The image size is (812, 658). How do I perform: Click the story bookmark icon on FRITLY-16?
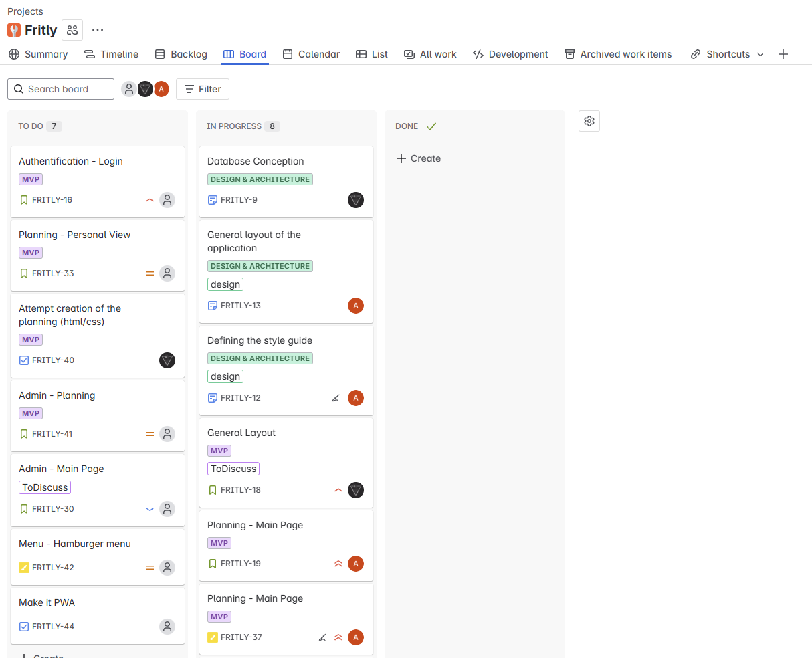(x=24, y=199)
